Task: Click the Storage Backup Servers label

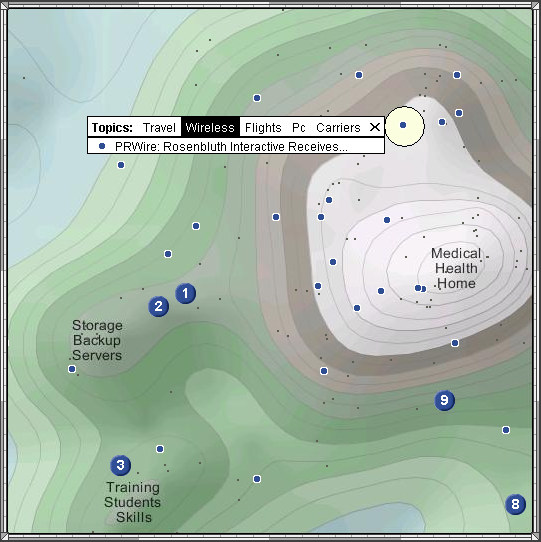Action: [97, 340]
